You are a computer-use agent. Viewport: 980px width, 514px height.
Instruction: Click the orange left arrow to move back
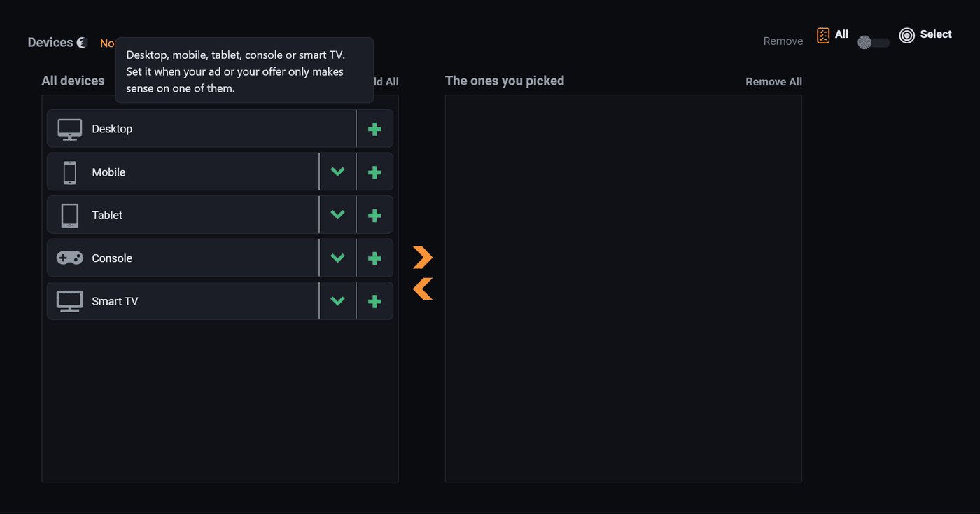(x=423, y=289)
